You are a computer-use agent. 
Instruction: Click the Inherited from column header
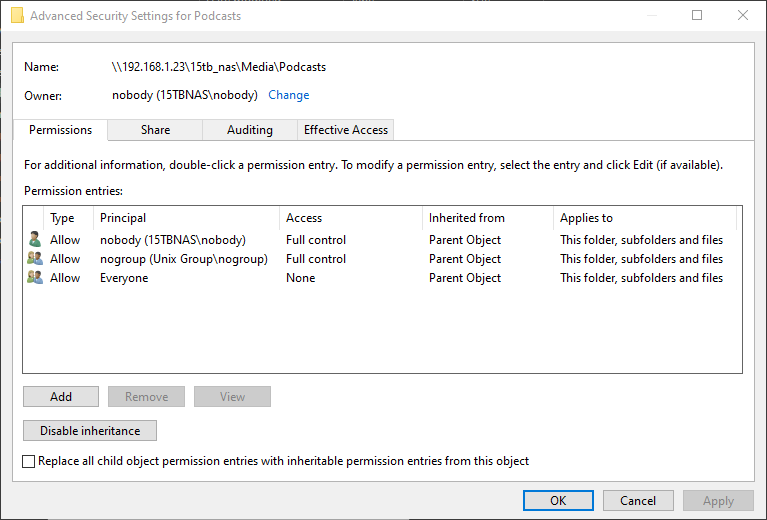coord(488,218)
